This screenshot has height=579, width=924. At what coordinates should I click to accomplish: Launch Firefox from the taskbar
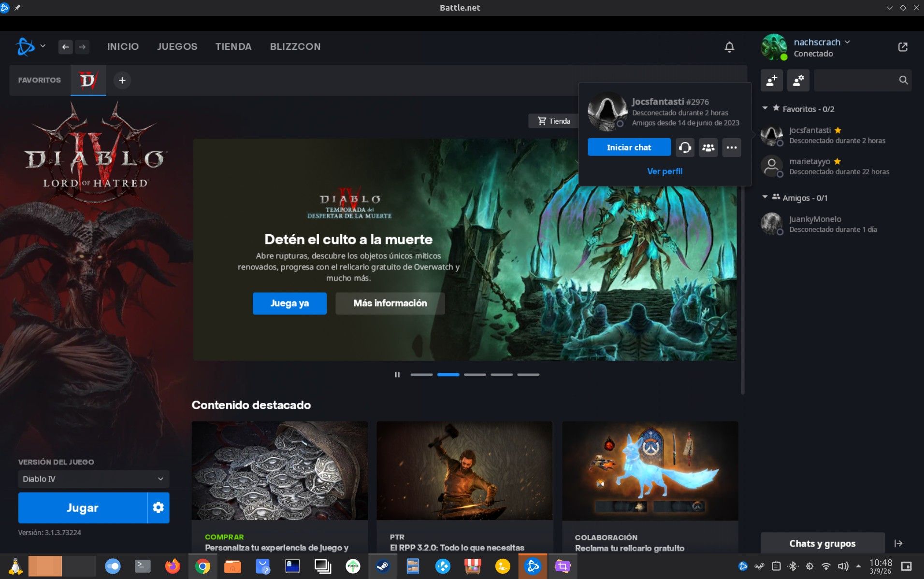pos(173,566)
